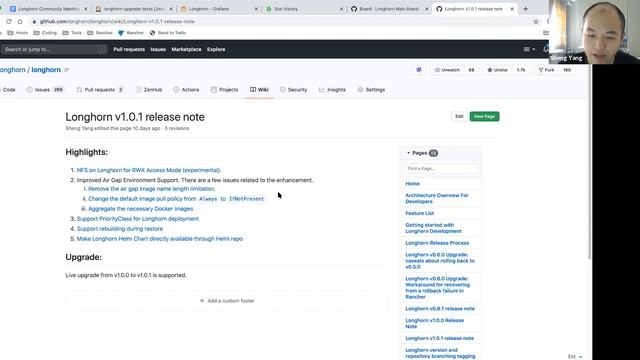This screenshot has height=360, width=640.
Task: Open the repository Pull requests tab
Action: [100, 89]
